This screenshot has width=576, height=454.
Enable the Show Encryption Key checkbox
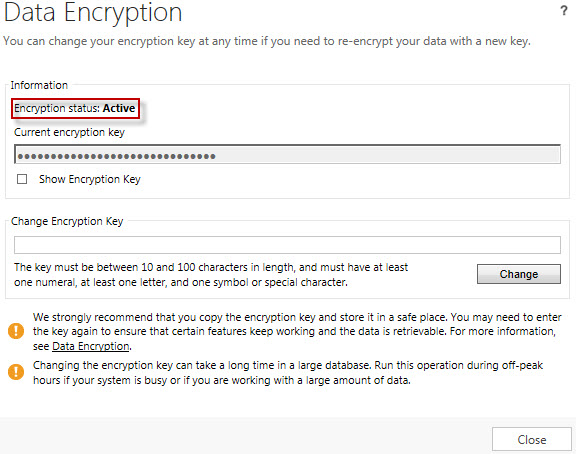click(22, 179)
